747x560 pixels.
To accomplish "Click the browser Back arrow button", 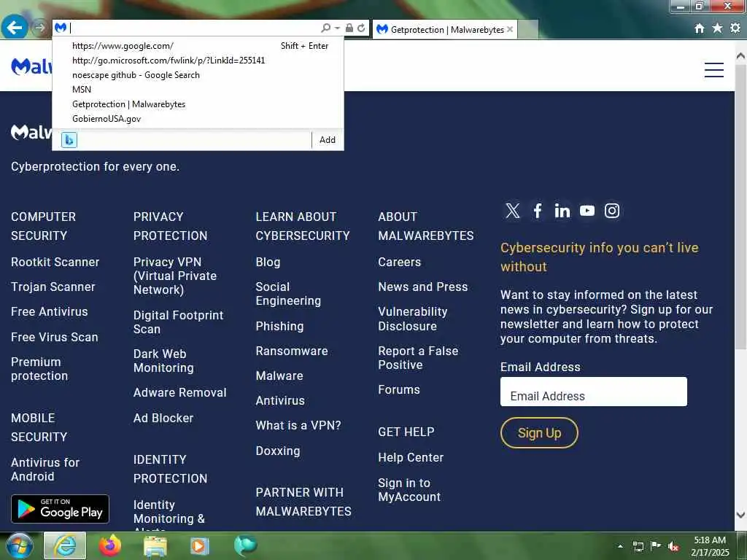I will coord(15,28).
